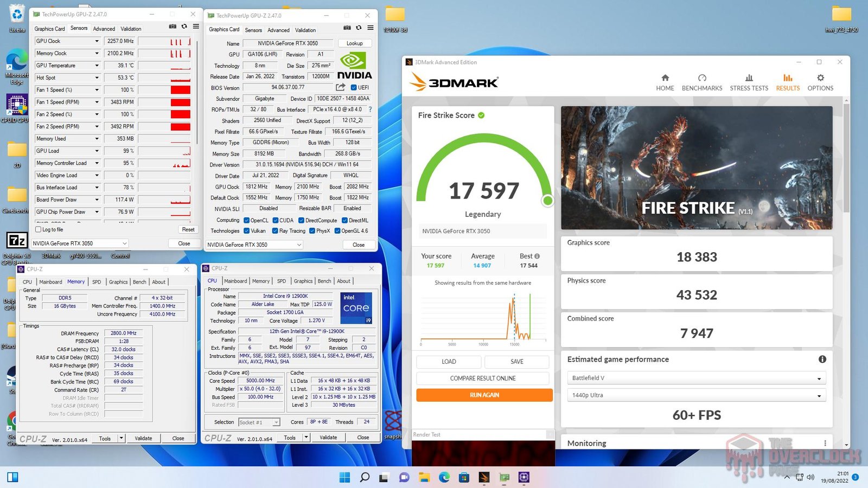Click the Fire Strike preview image
The height and width of the screenshot is (488, 868).
coord(697,168)
